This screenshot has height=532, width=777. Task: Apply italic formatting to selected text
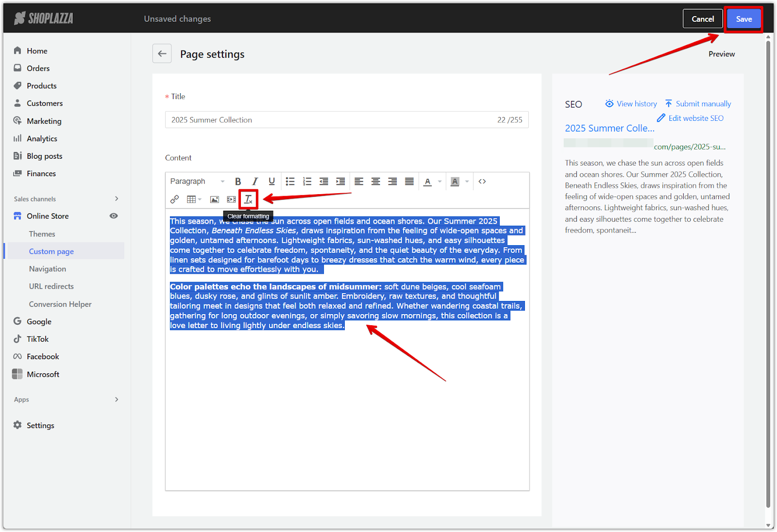tap(255, 182)
